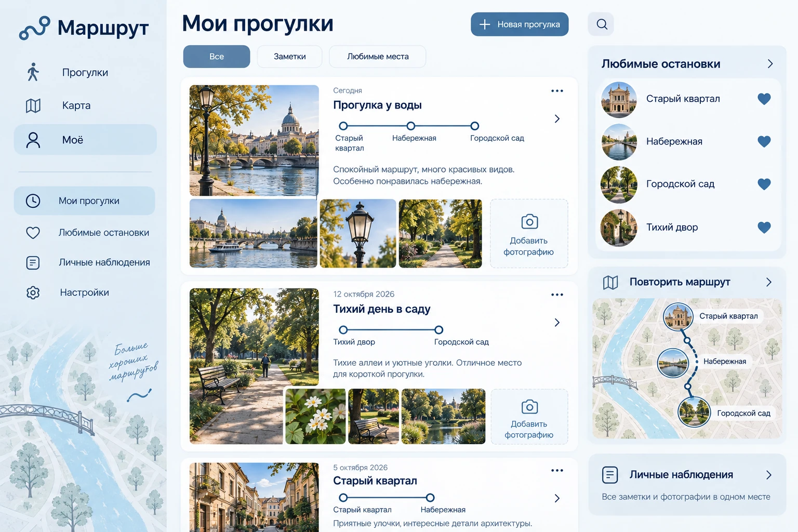The height and width of the screenshot is (532, 798).
Task: Click the Маршрут route logo icon
Action: (34, 28)
